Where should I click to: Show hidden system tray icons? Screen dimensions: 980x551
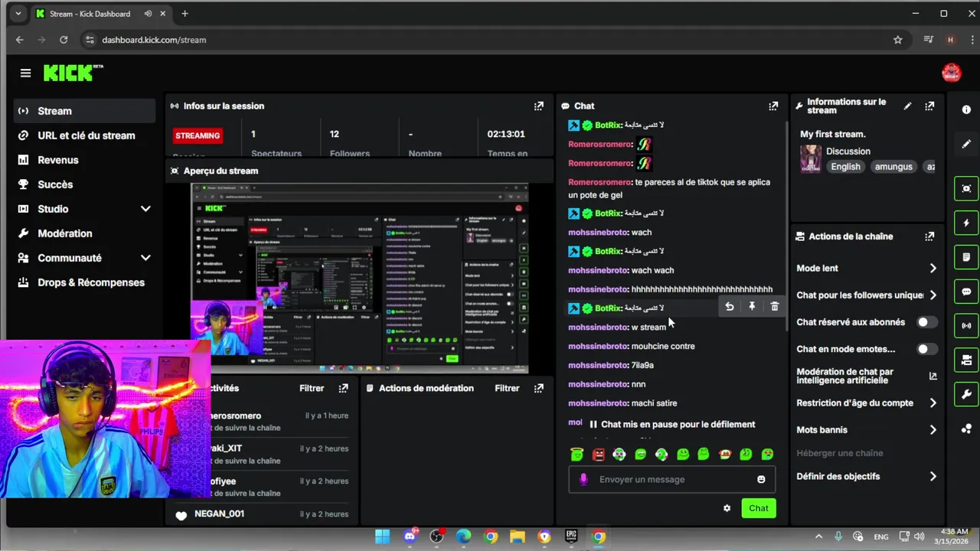click(818, 536)
